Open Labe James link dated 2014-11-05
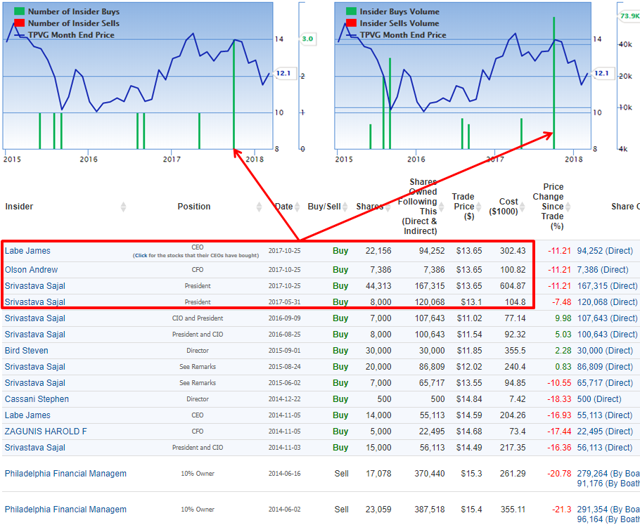This screenshot has height=525, width=640. (27, 416)
